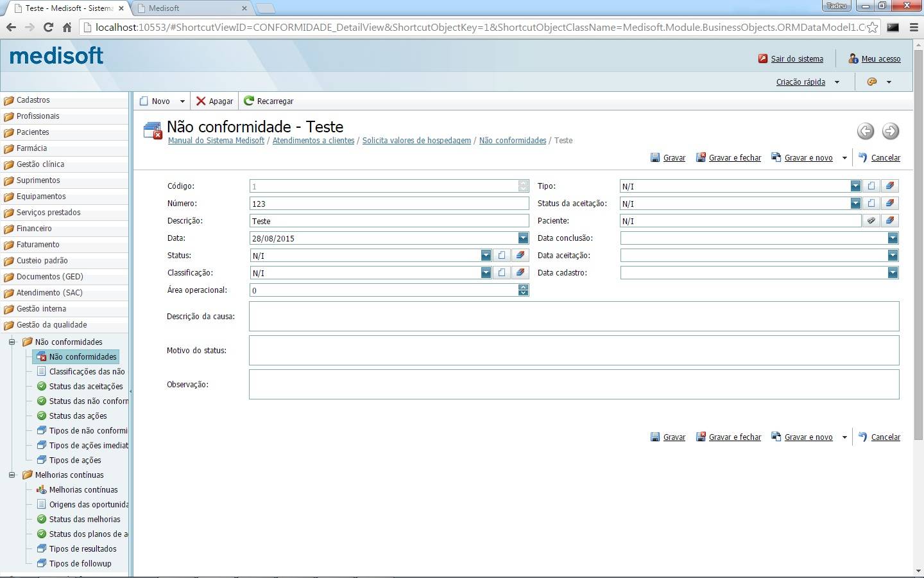Screen dimensions: 924x578
Task: Open the Tipo combo box dropdown
Action: tap(855, 186)
